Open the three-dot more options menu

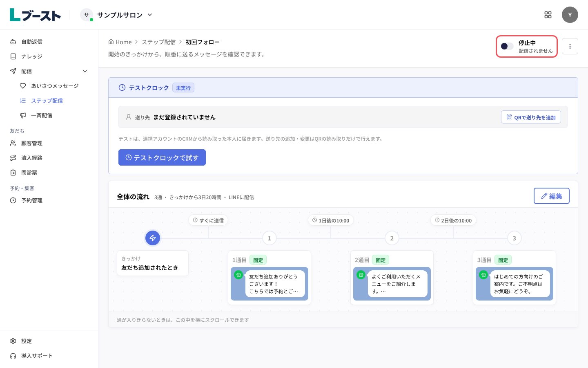570,46
